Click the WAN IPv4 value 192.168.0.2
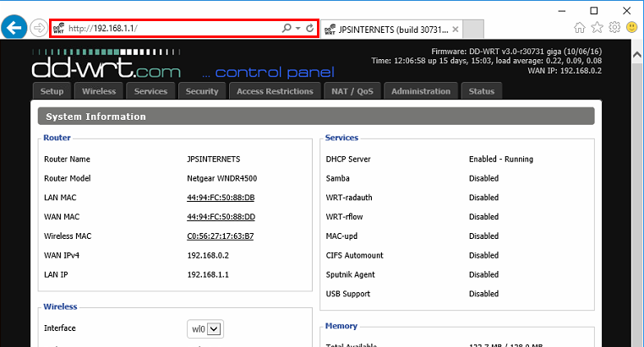 click(x=208, y=255)
